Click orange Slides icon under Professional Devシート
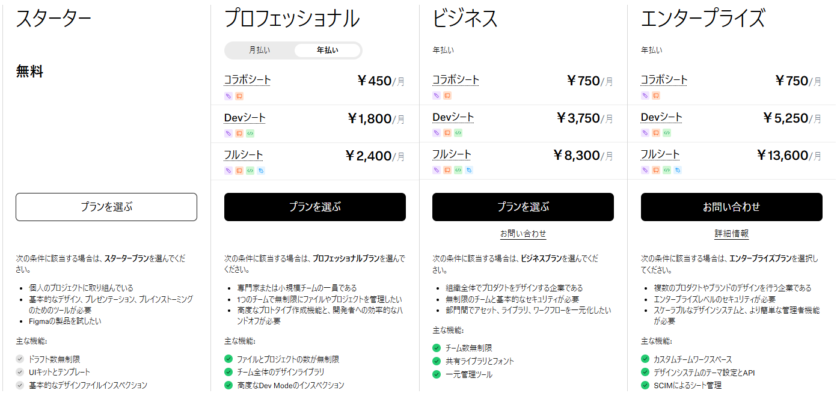Viewport: 840px width, 408px height. (x=238, y=133)
